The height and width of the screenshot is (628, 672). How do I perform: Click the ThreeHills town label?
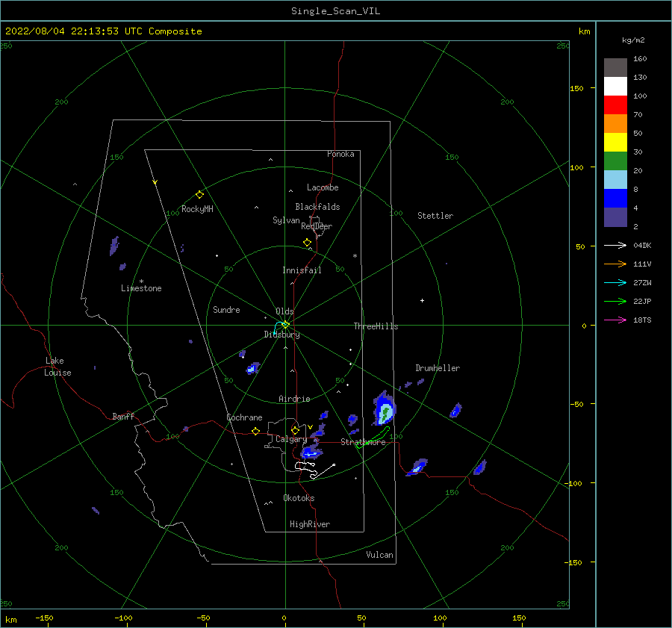coord(376,326)
